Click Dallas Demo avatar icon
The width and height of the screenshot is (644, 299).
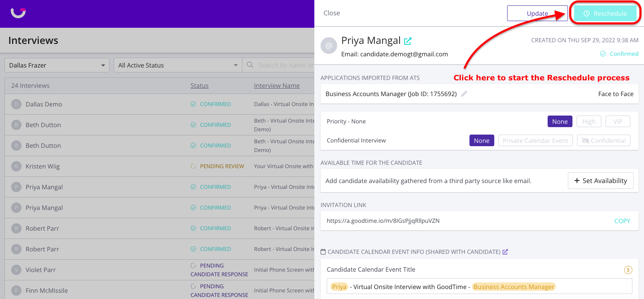pyautogui.click(x=16, y=104)
